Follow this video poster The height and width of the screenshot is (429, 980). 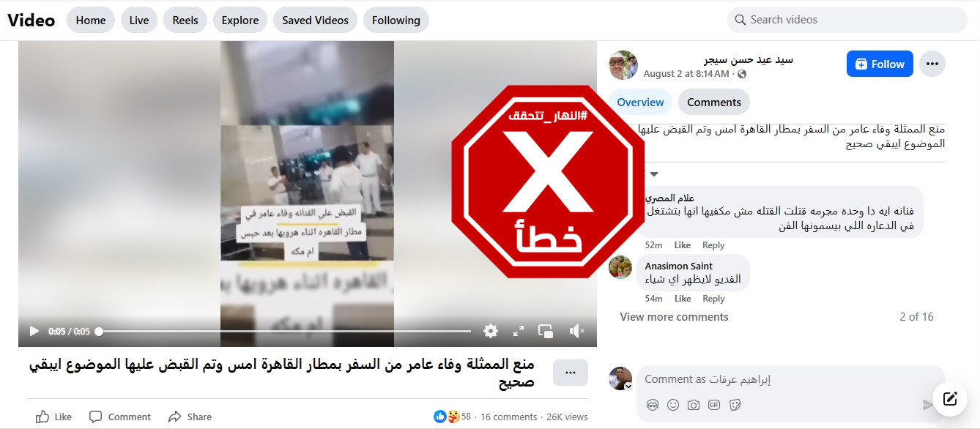pyautogui.click(x=880, y=64)
